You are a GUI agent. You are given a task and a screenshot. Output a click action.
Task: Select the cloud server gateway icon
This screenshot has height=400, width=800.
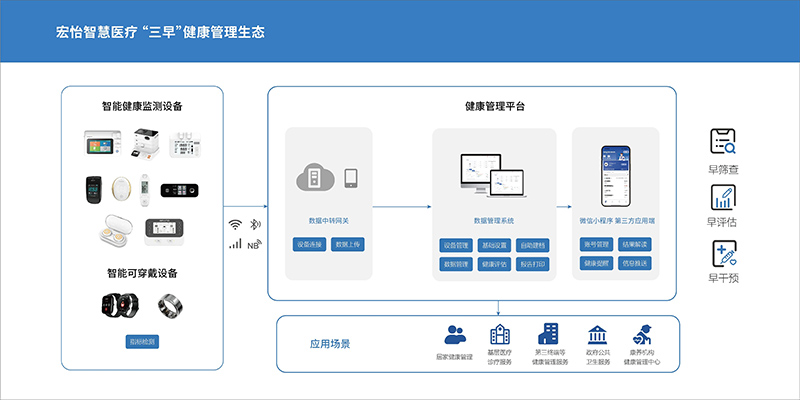312,178
